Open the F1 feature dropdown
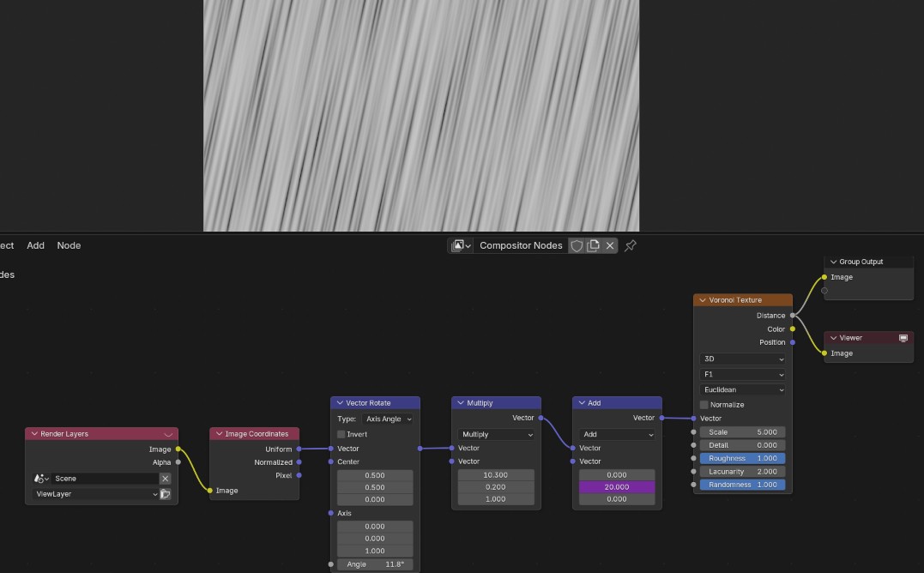The image size is (924, 573). click(742, 375)
